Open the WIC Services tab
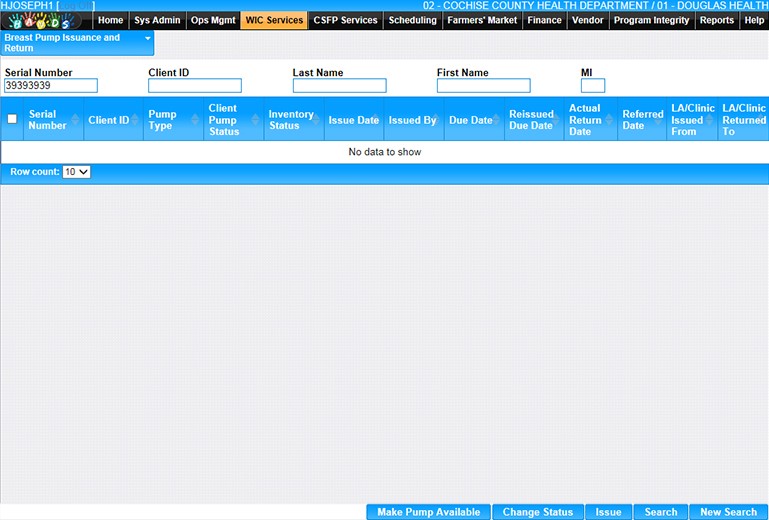The height and width of the screenshot is (520, 769). pos(273,20)
